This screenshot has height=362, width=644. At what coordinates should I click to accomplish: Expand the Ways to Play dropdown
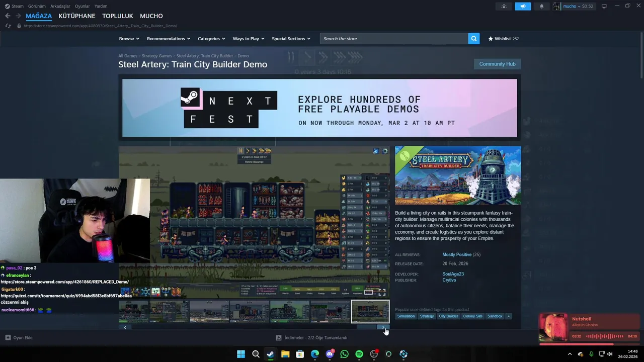(249, 39)
